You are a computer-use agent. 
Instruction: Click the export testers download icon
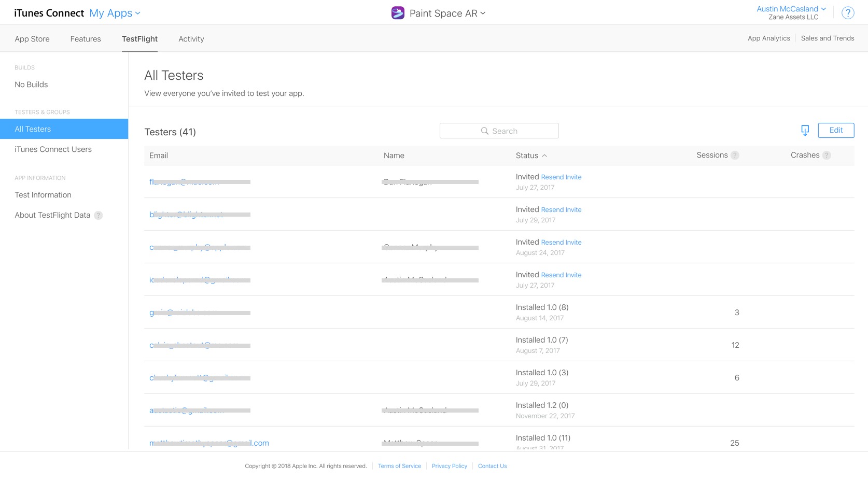click(805, 131)
